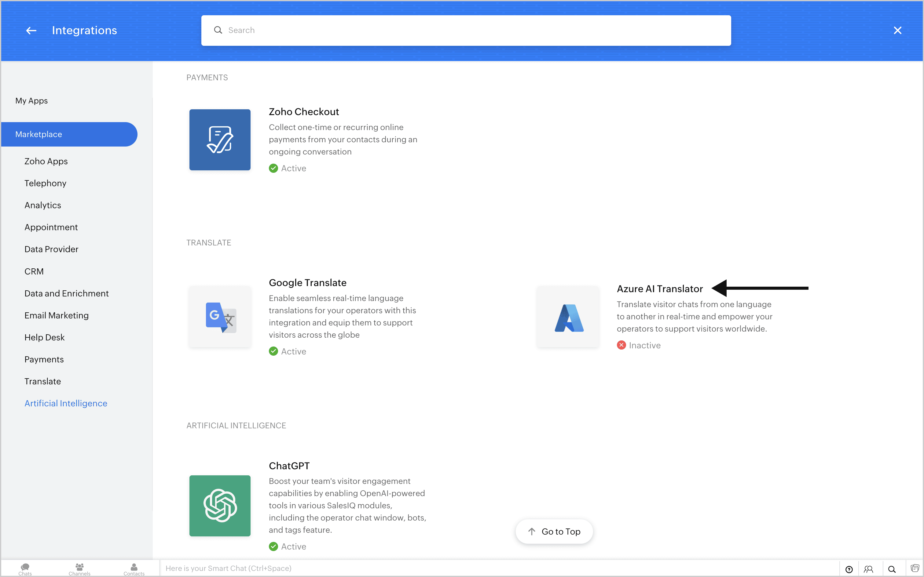The height and width of the screenshot is (577, 924).
Task: Click the operators people icon at bottom
Action: pos(869,569)
